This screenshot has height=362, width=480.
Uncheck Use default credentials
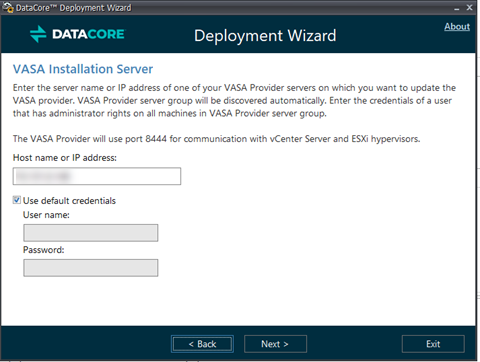[x=17, y=200]
